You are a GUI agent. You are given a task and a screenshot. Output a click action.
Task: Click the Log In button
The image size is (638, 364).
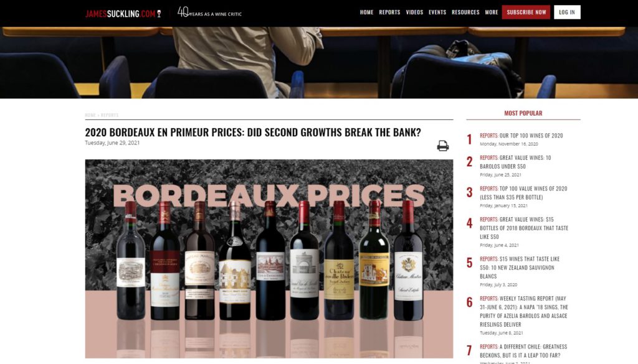pyautogui.click(x=567, y=12)
